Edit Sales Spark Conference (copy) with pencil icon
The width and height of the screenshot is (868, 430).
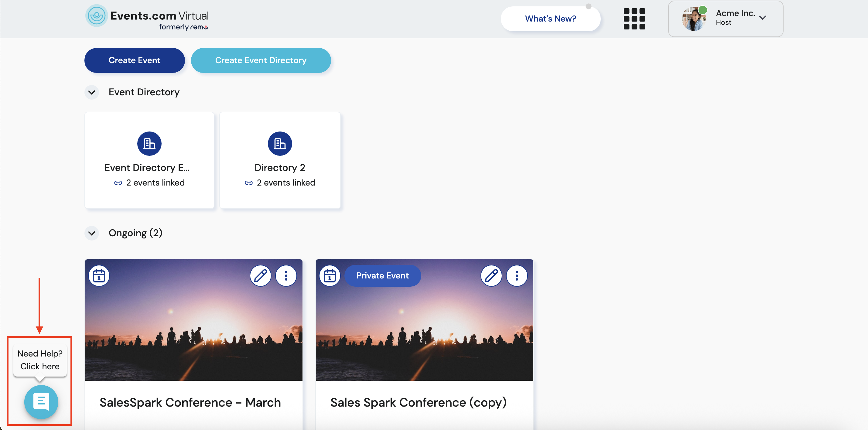491,276
